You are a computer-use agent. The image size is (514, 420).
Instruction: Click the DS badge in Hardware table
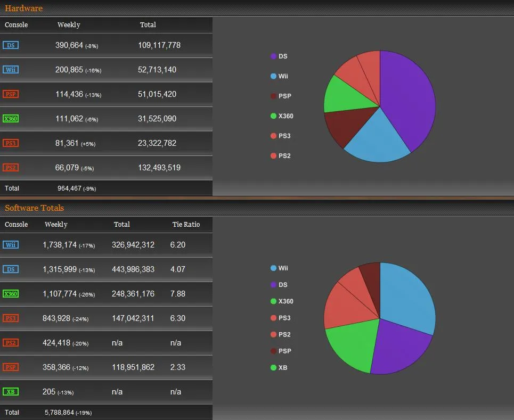(11, 45)
